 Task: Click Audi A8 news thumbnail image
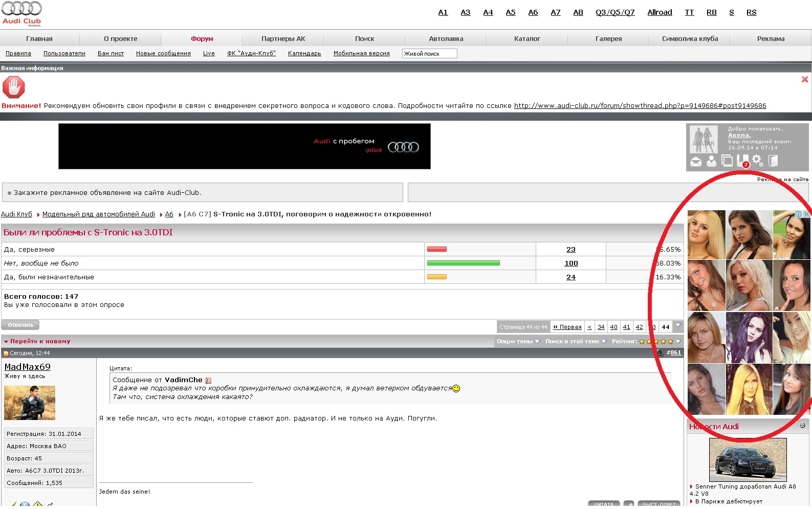pyautogui.click(x=748, y=460)
